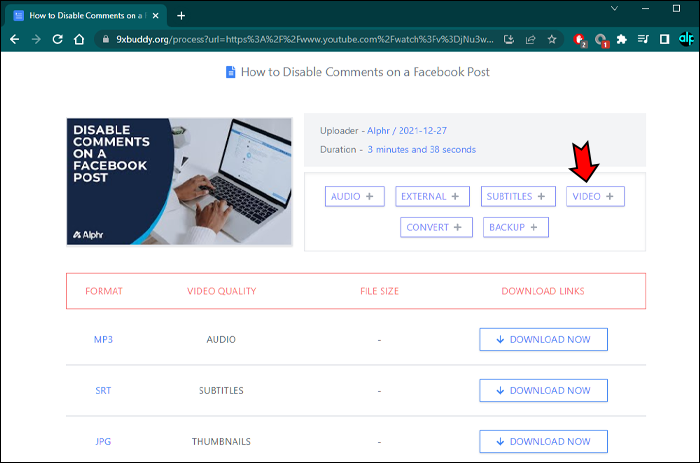
Task: Expand the SUBTITLES + section
Action: (518, 196)
